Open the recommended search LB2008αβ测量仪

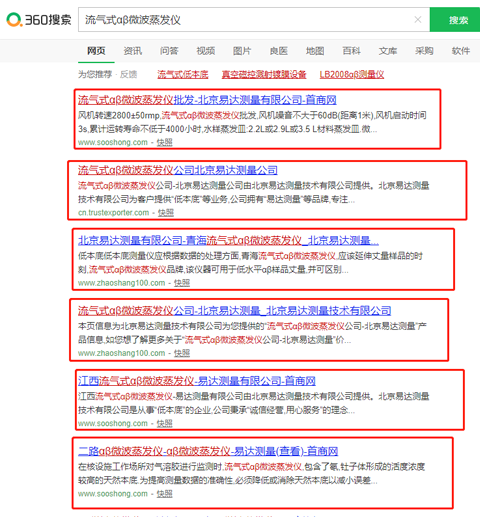point(352,74)
